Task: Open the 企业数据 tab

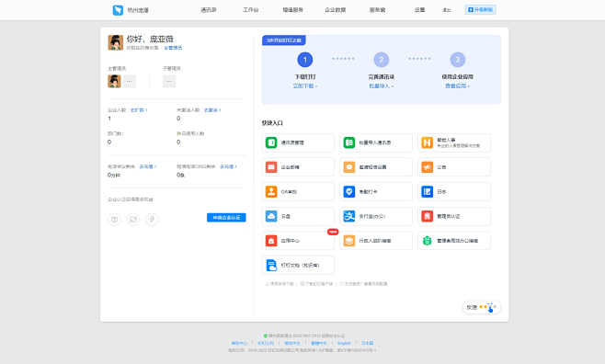Action: 336,10
